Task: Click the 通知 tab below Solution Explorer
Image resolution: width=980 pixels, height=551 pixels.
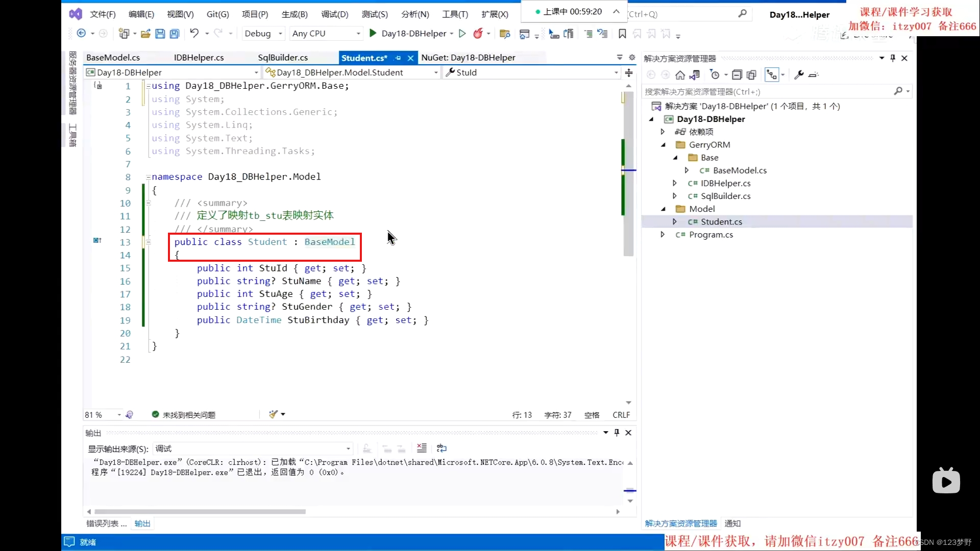Action: click(x=732, y=523)
